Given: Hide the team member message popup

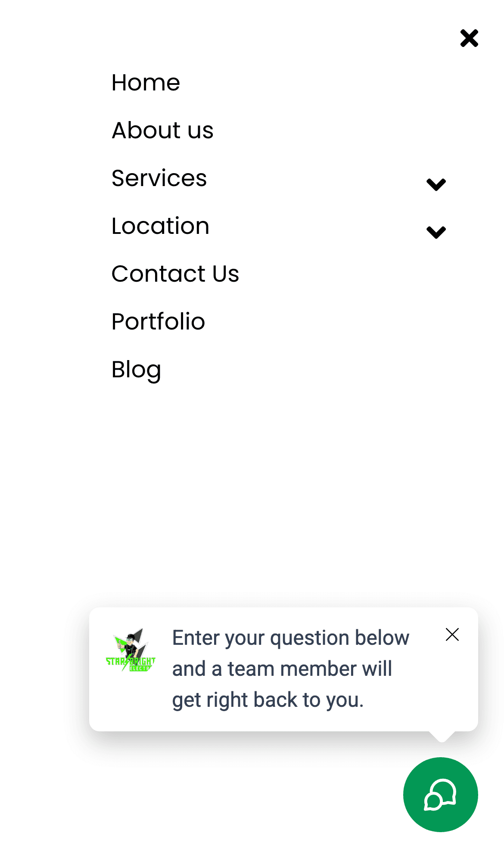Looking at the screenshot, I should (452, 634).
